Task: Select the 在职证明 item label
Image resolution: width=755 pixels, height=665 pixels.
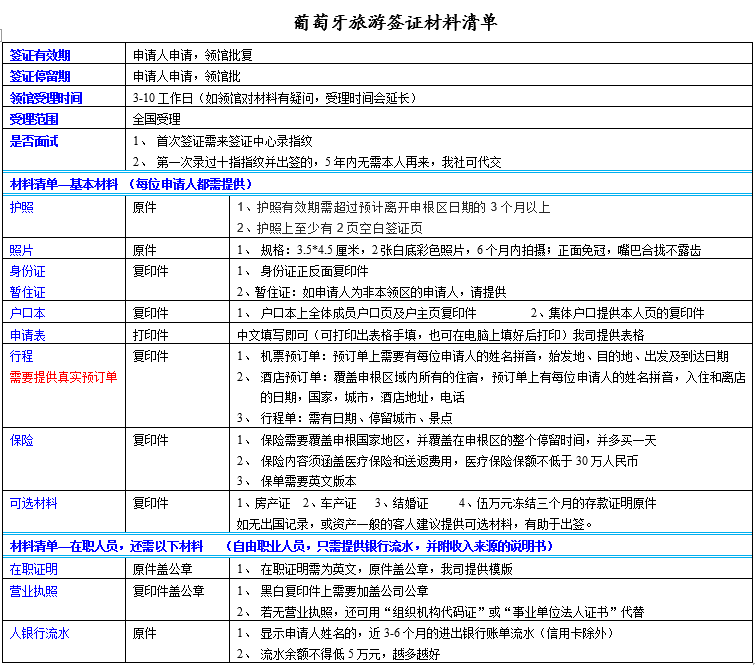Action: [33, 568]
